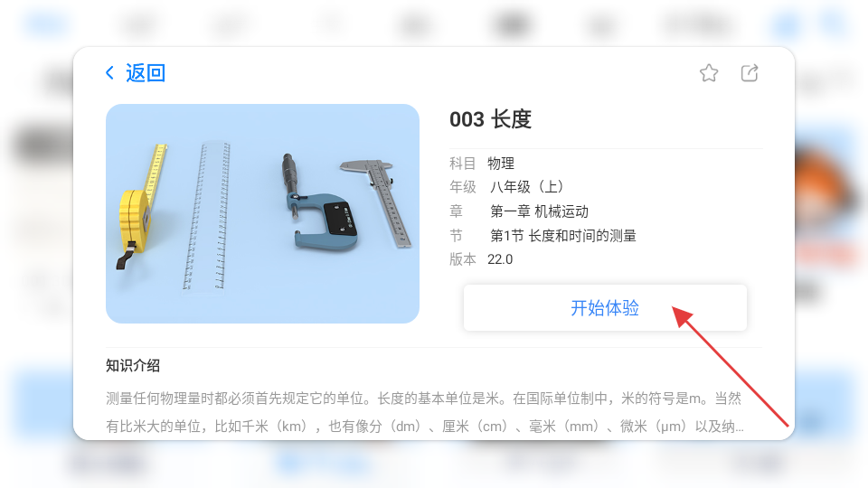Select the title 003 长度
The height and width of the screenshot is (488, 868).
tap(490, 119)
